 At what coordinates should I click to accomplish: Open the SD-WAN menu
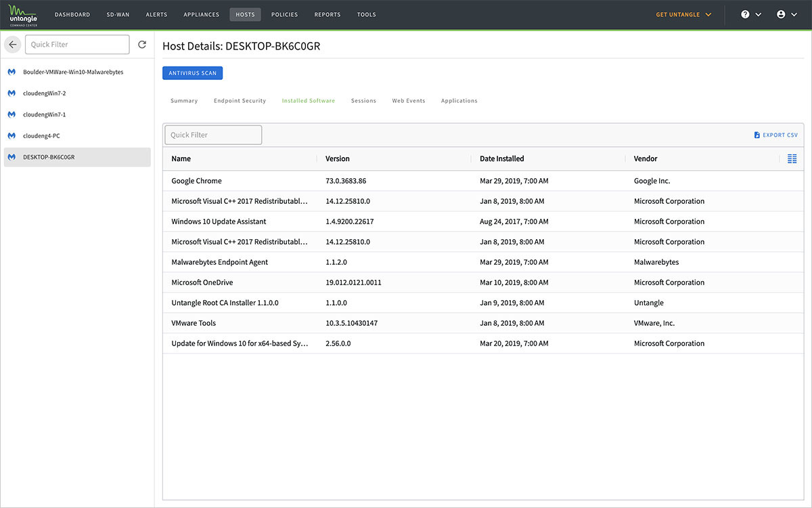click(118, 14)
